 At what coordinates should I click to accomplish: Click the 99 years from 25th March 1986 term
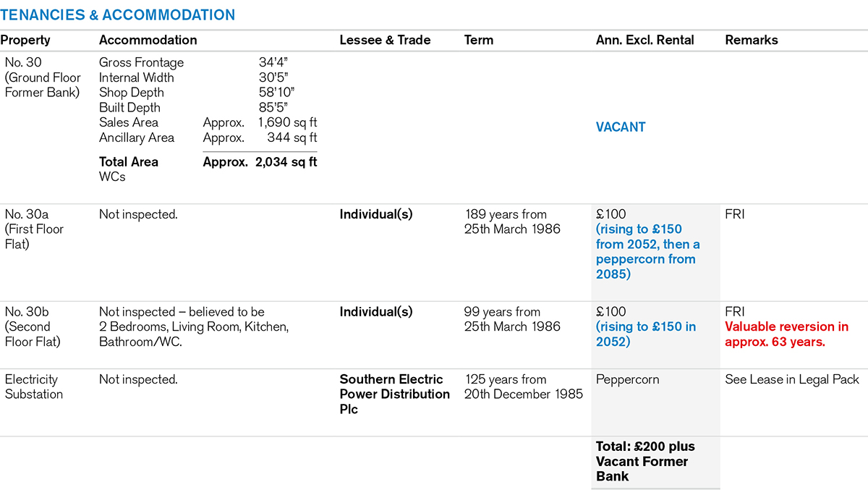point(511,319)
